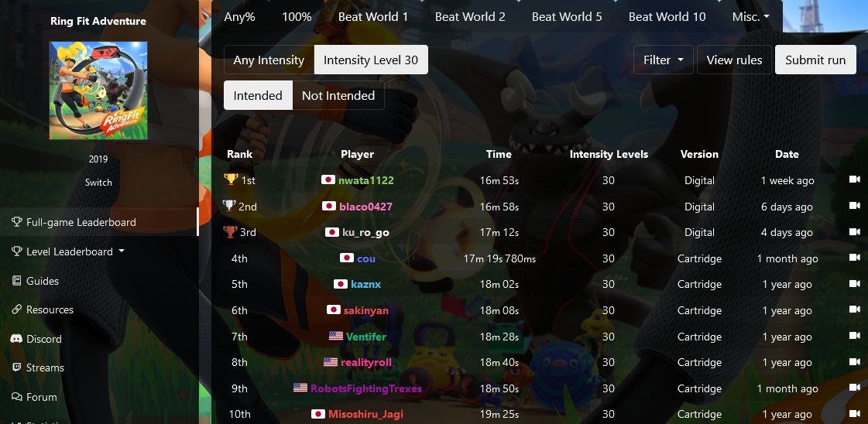Expand the Filter dropdown
The width and height of the screenshot is (868, 424).
(x=663, y=60)
